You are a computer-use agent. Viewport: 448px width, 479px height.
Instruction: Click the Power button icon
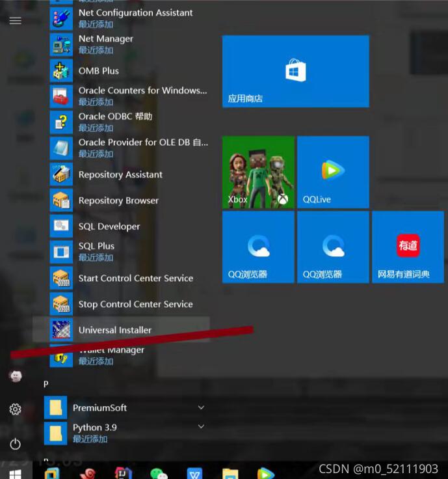15,444
